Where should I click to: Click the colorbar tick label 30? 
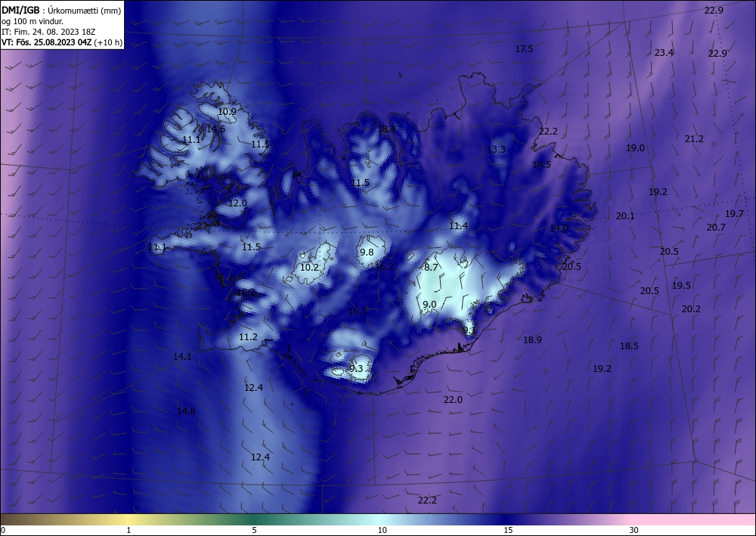point(634,530)
